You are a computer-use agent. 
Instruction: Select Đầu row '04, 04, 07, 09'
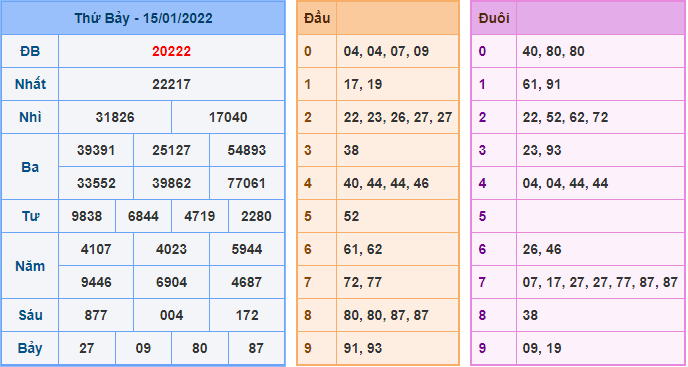[386, 51]
